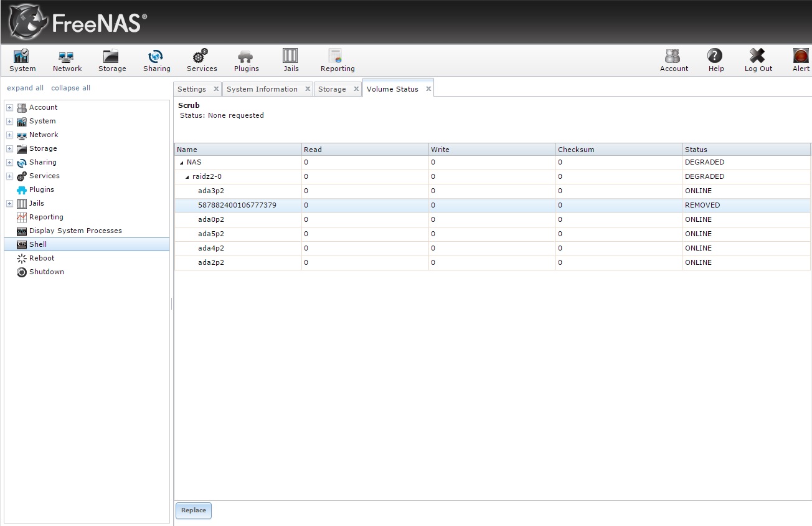This screenshot has width=812, height=526.
Task: Switch to the Storage tab
Action: (332, 89)
